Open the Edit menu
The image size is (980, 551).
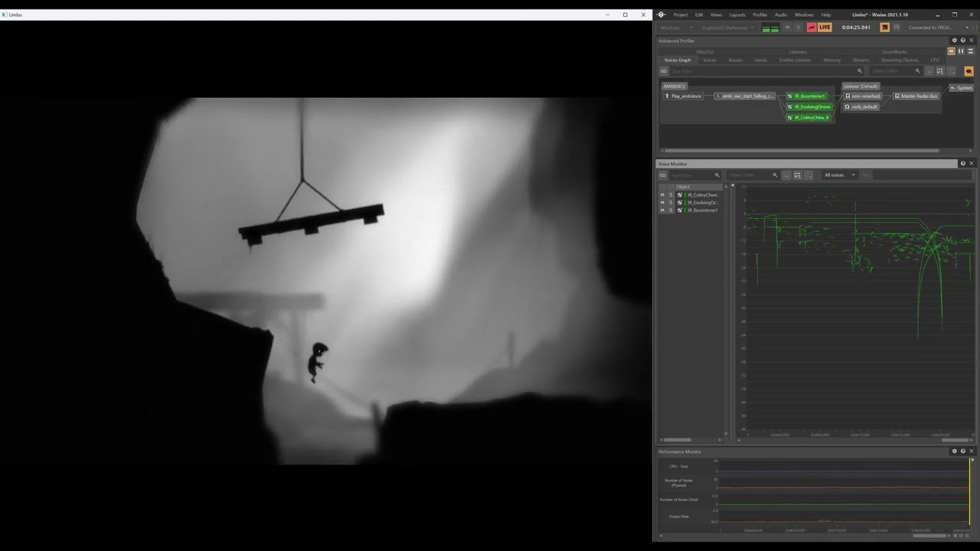699,15
